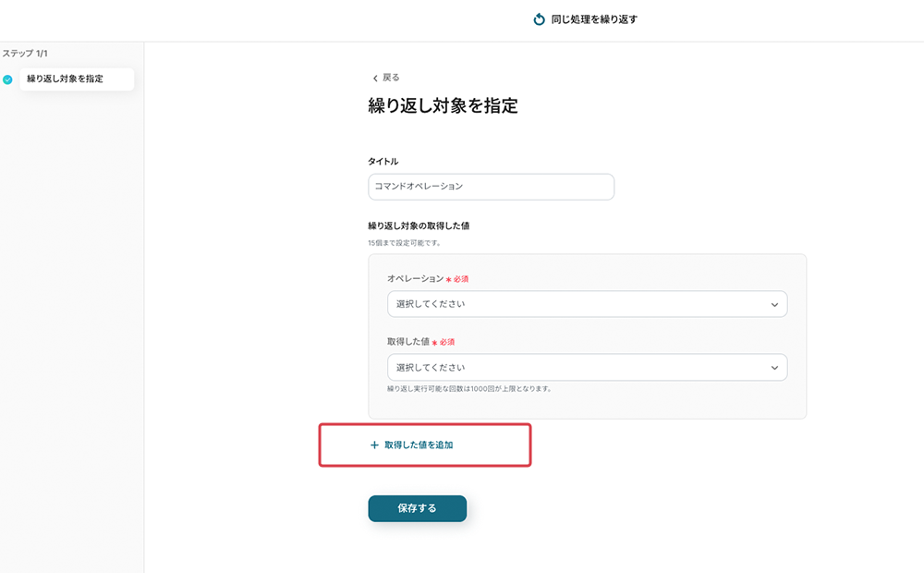The height and width of the screenshot is (573, 924).
Task: Click the plus icon beside 取得した値を追加
Action: 374,445
